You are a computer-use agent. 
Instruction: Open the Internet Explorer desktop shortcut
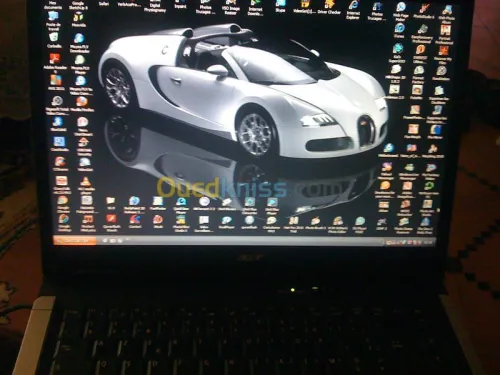tap(353, 10)
